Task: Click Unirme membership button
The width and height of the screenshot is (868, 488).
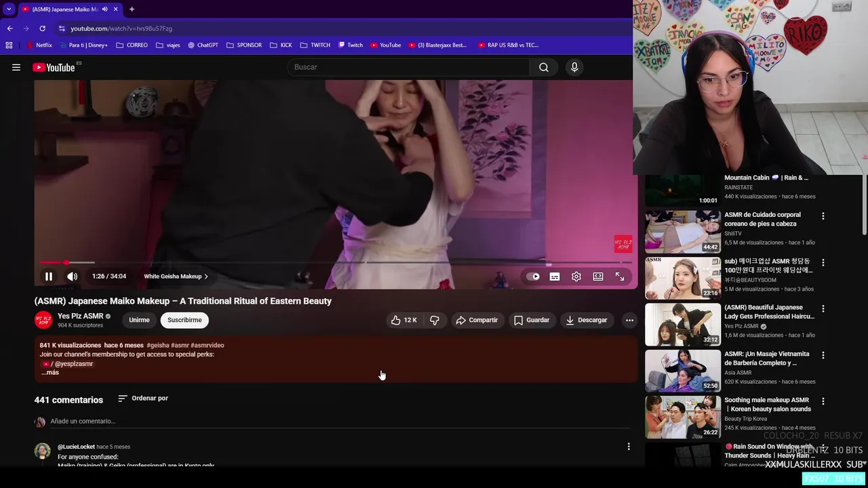Action: (139, 320)
